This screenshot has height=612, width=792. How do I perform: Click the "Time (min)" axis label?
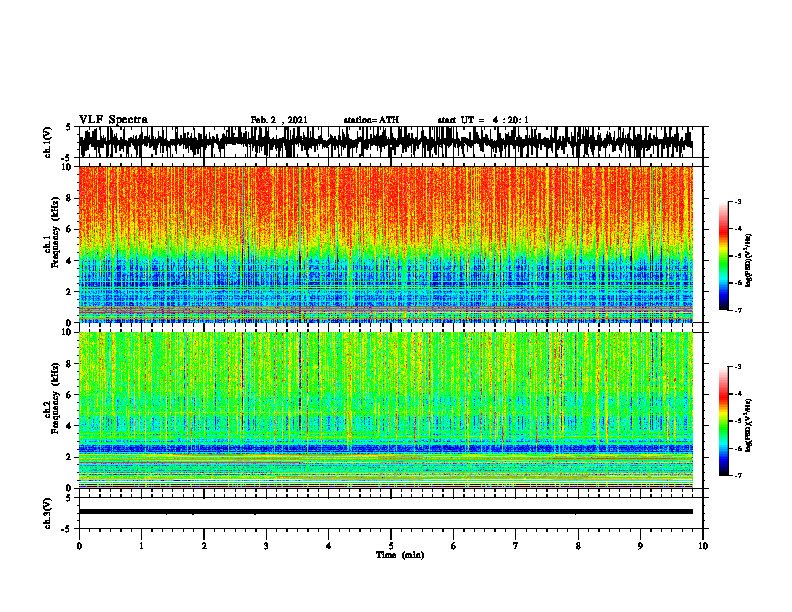pos(400,555)
